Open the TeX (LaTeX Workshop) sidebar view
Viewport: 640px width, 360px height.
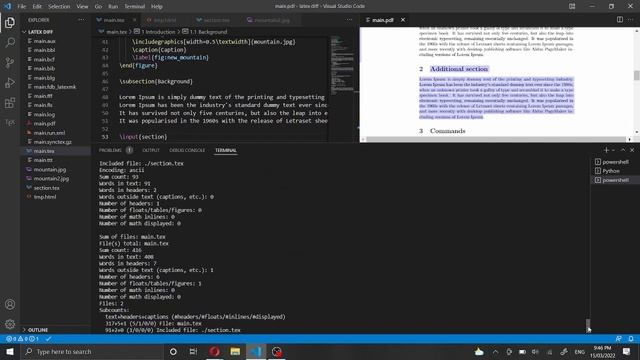(x=10, y=122)
